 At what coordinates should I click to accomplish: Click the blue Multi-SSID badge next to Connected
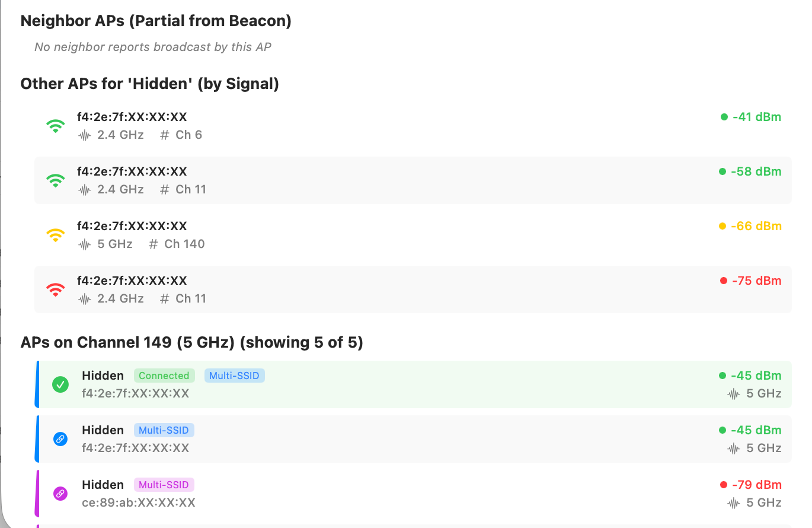click(x=235, y=376)
